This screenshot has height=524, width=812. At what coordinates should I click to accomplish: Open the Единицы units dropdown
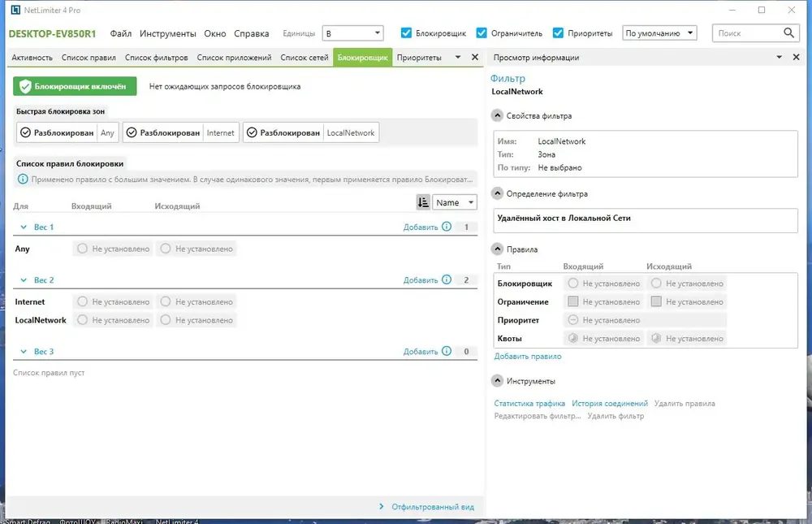pyautogui.click(x=352, y=33)
